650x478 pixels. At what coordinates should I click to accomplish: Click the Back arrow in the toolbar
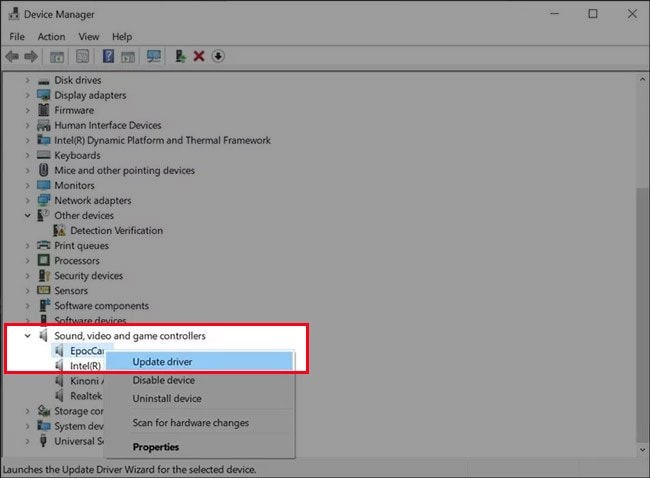click(x=12, y=56)
